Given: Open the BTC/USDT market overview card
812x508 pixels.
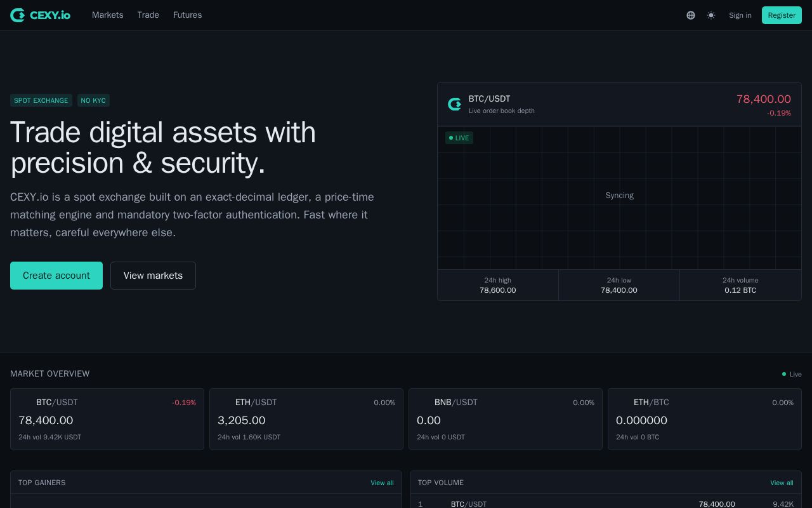Looking at the screenshot, I should click(107, 419).
